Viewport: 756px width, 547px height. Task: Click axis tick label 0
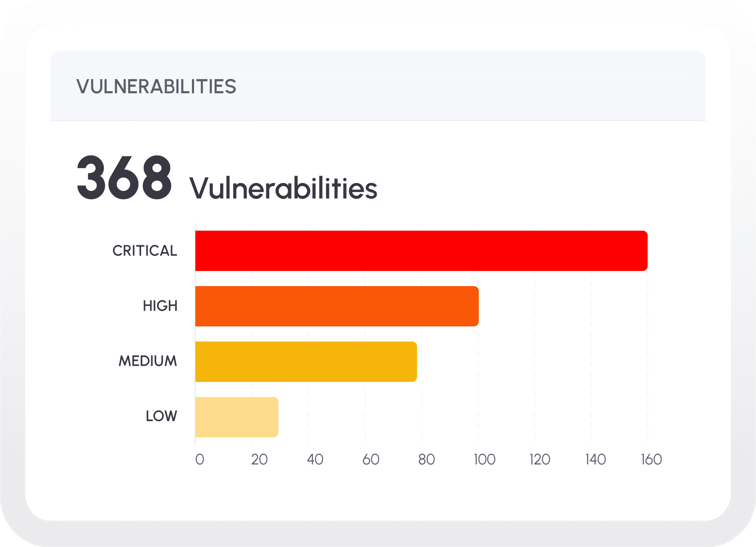tap(199, 459)
